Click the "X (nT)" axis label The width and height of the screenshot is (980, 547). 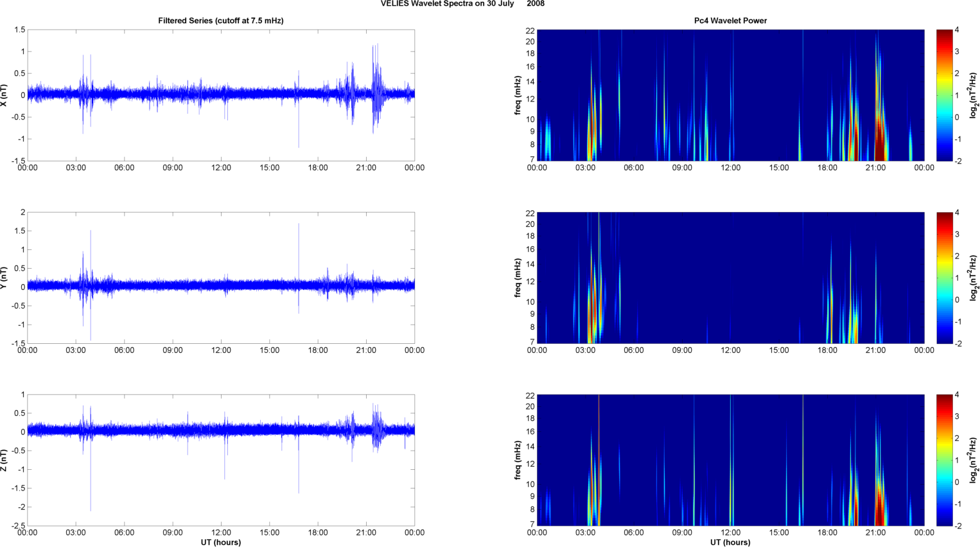pyautogui.click(x=4, y=95)
